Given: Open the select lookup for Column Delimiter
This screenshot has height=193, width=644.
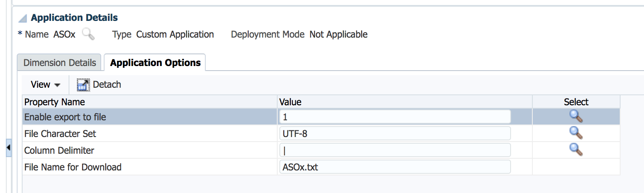Looking at the screenshot, I should click(576, 150).
